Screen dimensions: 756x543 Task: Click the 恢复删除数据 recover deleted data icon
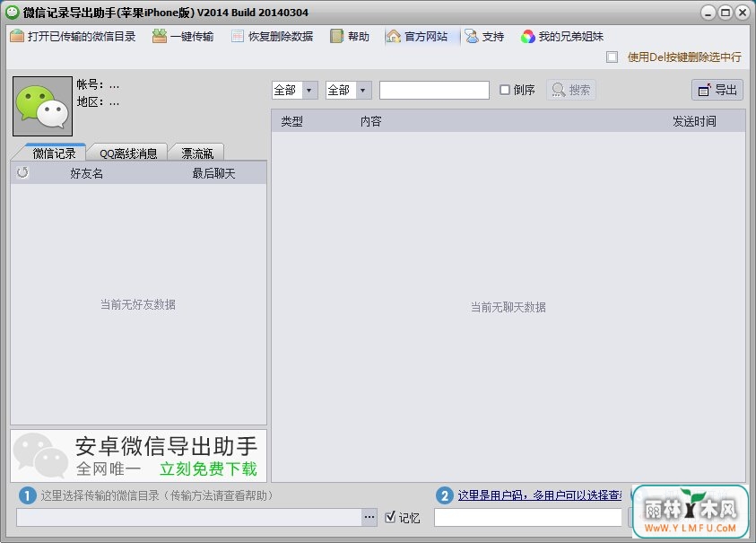click(237, 36)
